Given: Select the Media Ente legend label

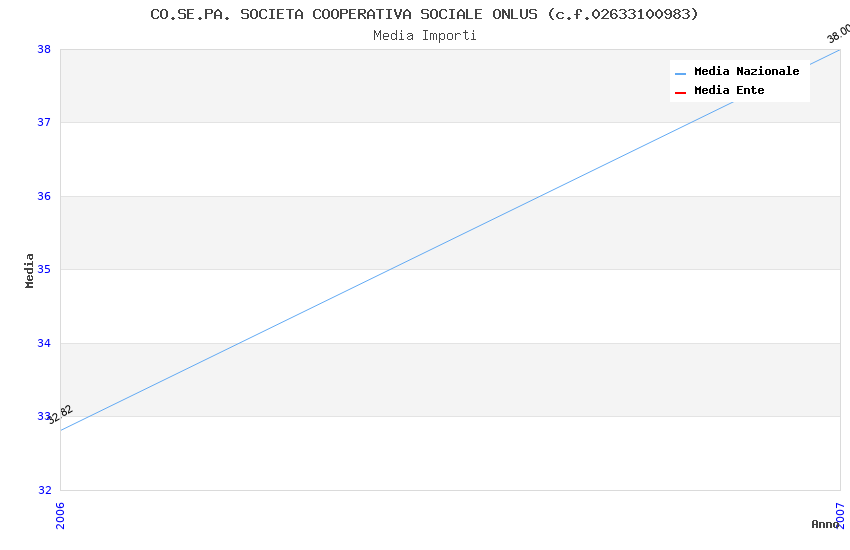Looking at the screenshot, I should [x=729, y=90].
